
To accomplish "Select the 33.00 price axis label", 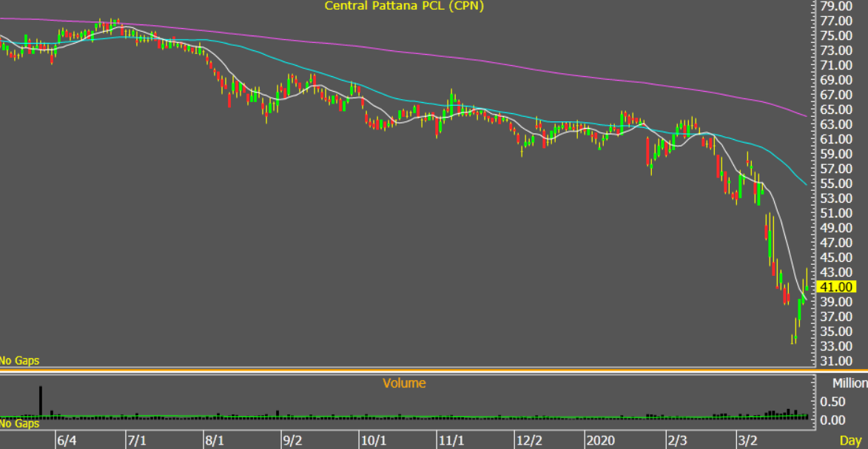I will 836,346.
